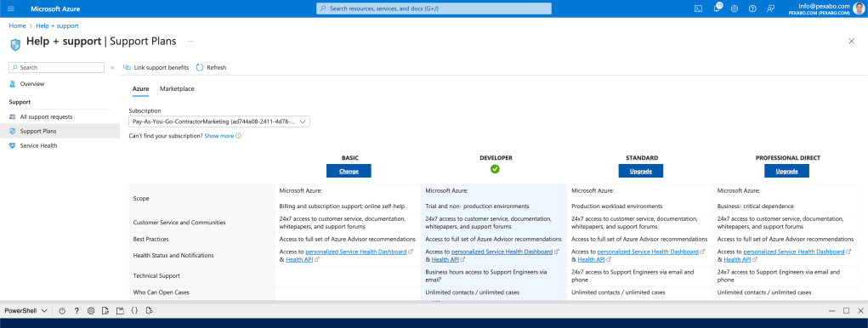Switch to the Marketplace tab

pos(177,88)
